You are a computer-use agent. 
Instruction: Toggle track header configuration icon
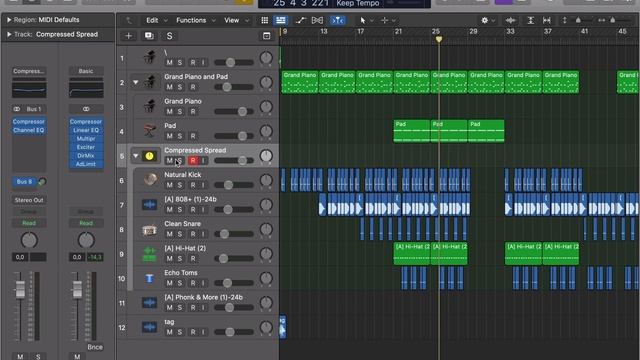267,36
